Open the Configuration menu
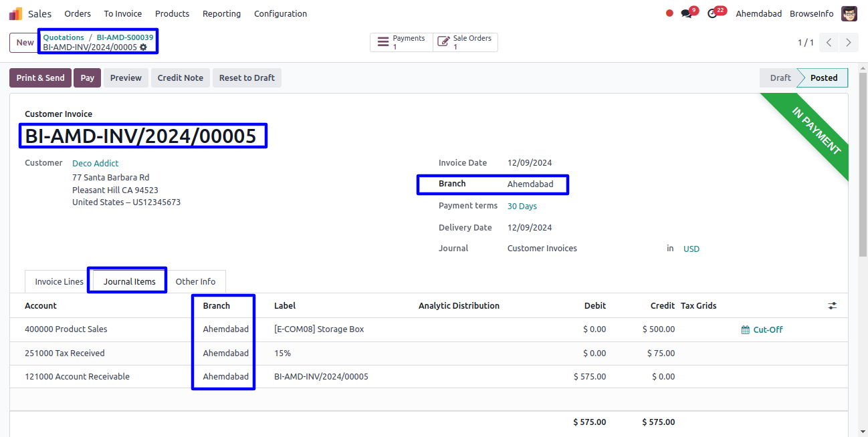868x437 pixels. pyautogui.click(x=280, y=13)
